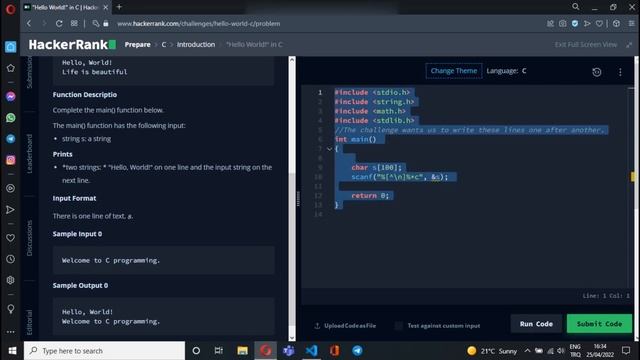Open the Windows Start menu
Viewport: 640px width, 360px height.
[12, 351]
